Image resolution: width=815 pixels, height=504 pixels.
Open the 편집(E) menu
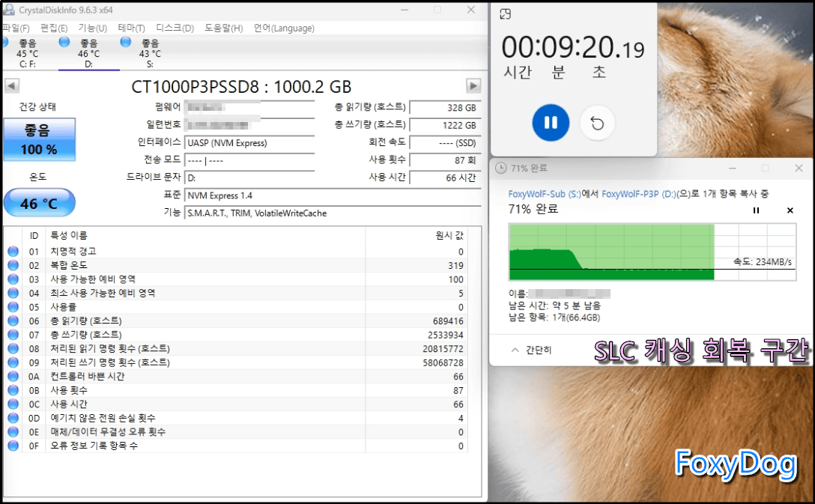point(54,28)
